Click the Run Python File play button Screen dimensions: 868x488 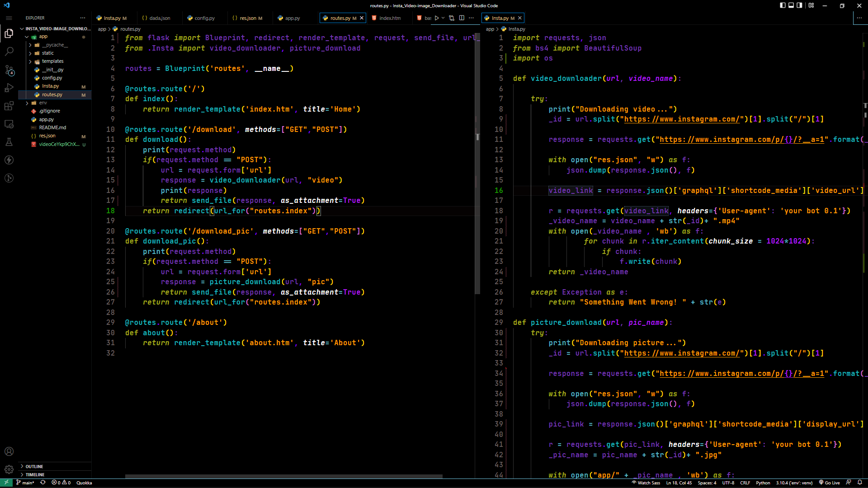point(437,18)
